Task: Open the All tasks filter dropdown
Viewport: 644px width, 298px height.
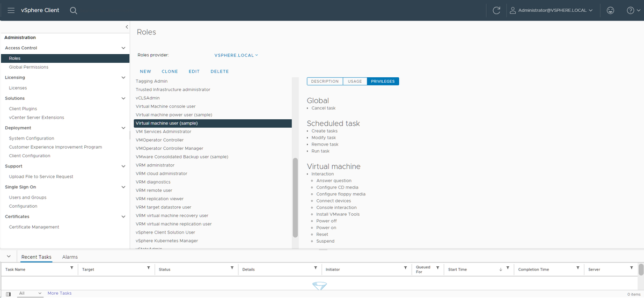Action: click(x=30, y=293)
